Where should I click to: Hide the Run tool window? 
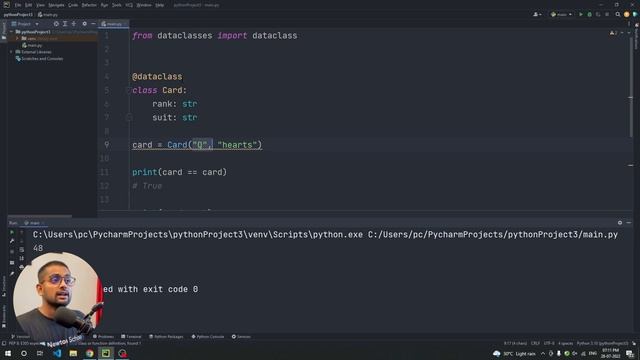tap(629, 223)
